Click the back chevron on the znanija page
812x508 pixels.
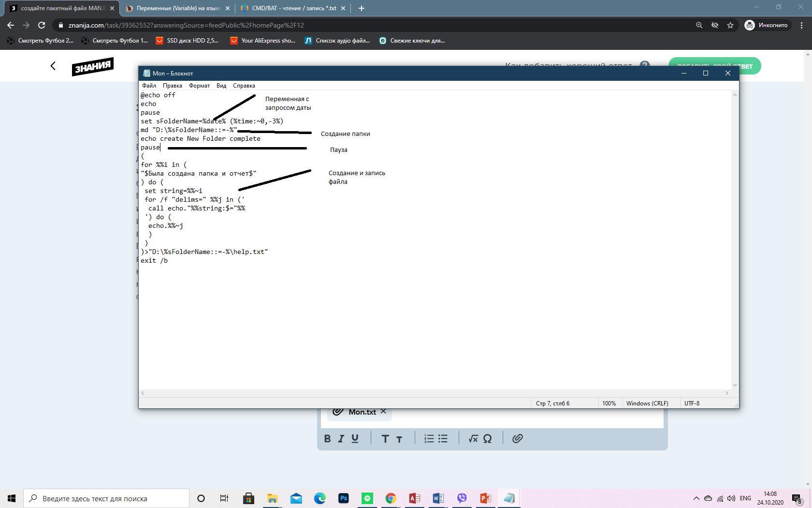pos(53,66)
